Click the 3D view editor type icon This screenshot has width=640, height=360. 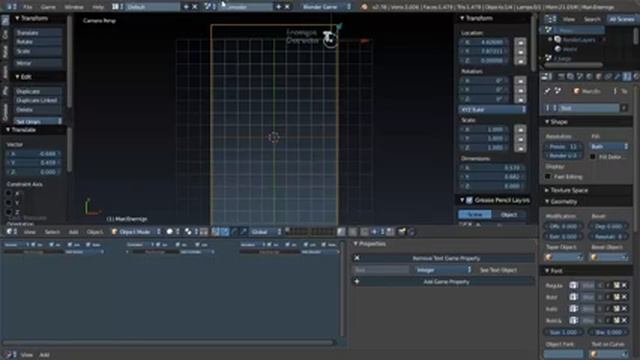click(x=9, y=232)
